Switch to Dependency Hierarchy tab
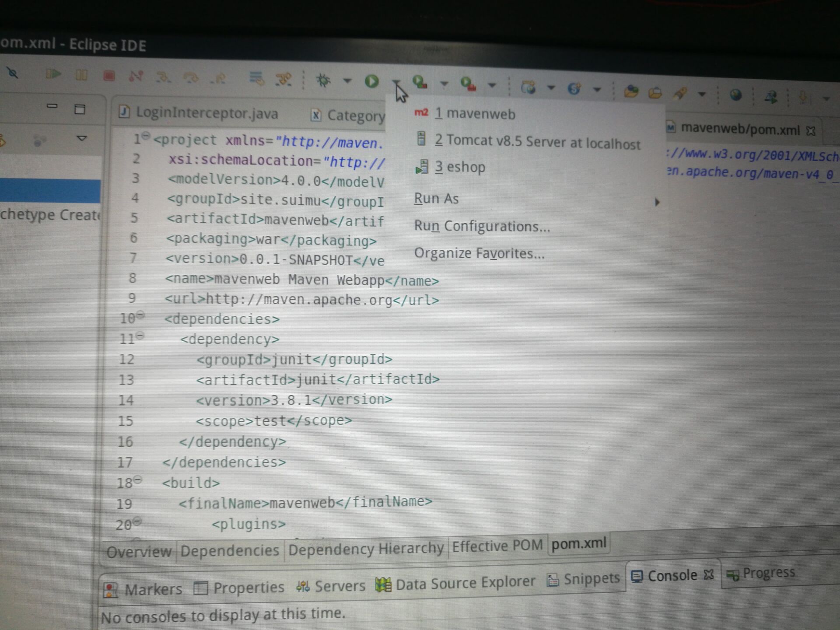The height and width of the screenshot is (630, 840). 366,548
